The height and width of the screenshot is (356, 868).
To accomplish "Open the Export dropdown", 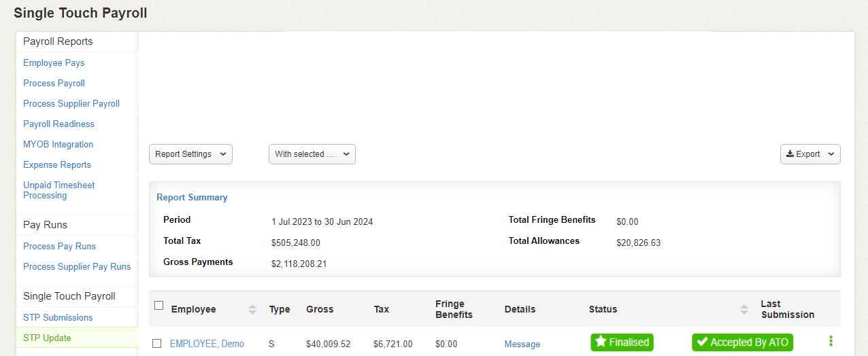I will coord(810,154).
